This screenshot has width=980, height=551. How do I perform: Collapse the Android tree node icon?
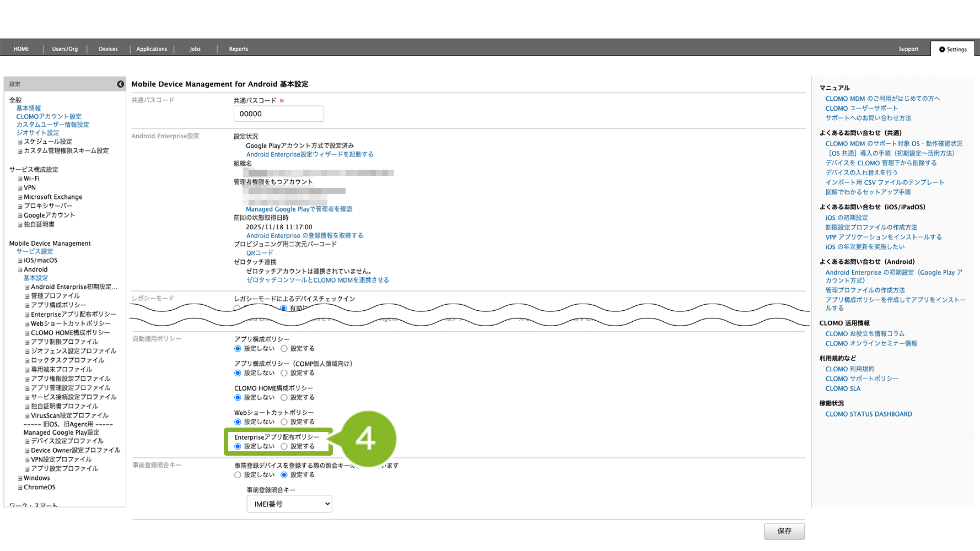(x=20, y=270)
